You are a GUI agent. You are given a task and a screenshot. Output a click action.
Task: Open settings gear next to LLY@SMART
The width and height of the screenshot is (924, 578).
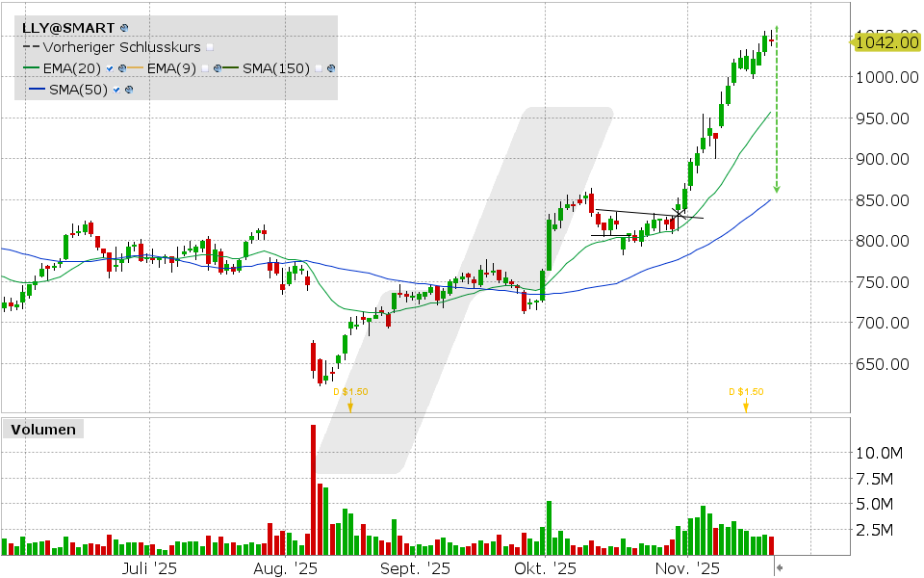(124, 28)
